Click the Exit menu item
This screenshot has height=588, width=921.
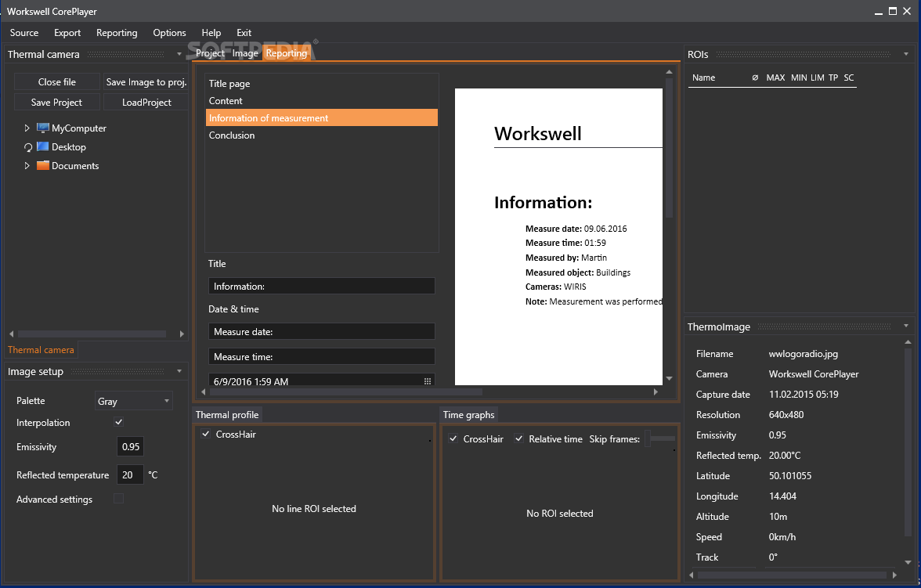coord(244,33)
